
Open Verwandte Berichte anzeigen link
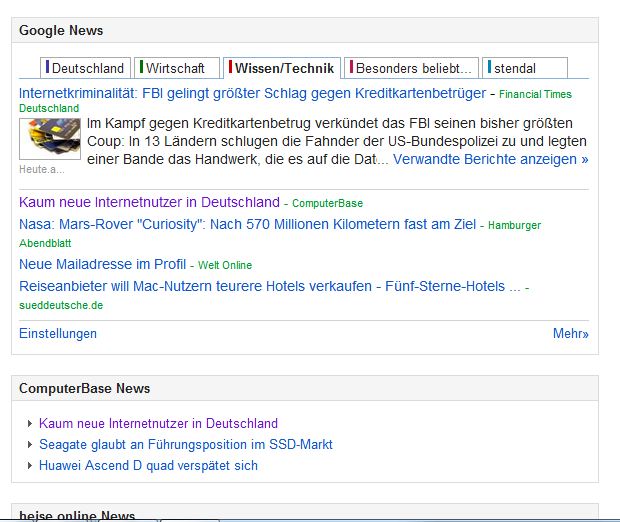[491, 159]
